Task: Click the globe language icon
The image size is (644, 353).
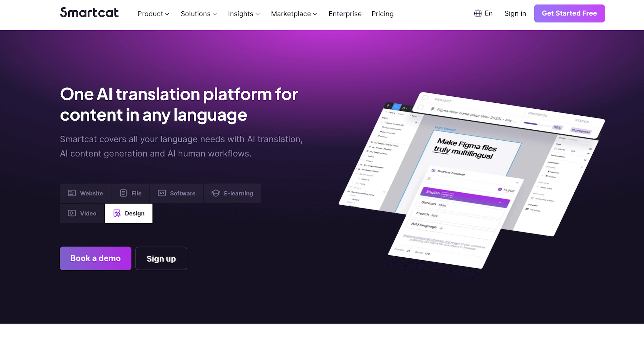Action: click(x=478, y=13)
